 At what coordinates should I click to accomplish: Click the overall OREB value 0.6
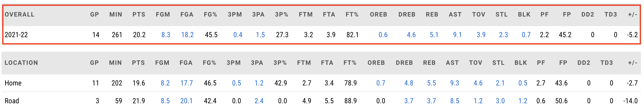click(x=383, y=35)
